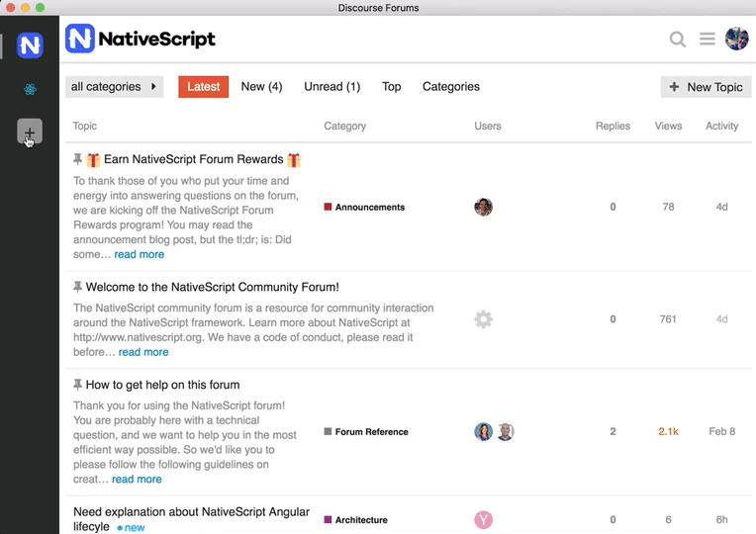
Task: Click the pin icon on Earn NativeScript Forum Rewards
Action: [x=77, y=159]
